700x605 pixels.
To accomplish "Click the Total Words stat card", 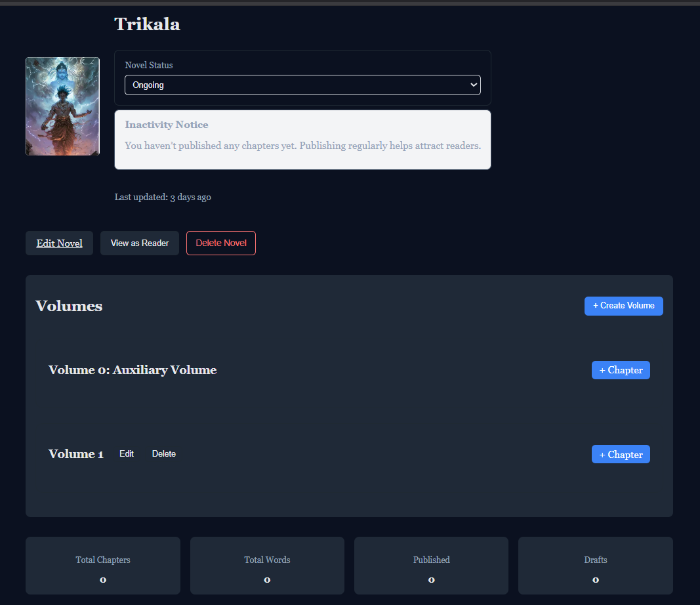I will (x=267, y=566).
